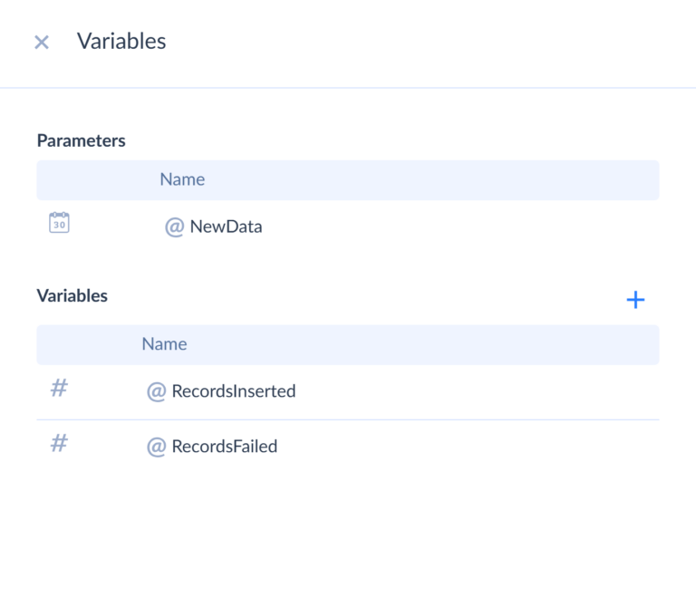Image resolution: width=696 pixels, height=616 pixels.
Task: Click the date type icon for NewData
Action: pyautogui.click(x=59, y=223)
